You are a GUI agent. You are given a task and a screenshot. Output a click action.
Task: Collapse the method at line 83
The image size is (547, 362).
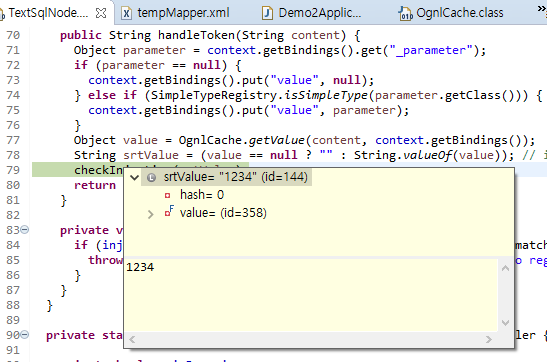tap(24, 229)
